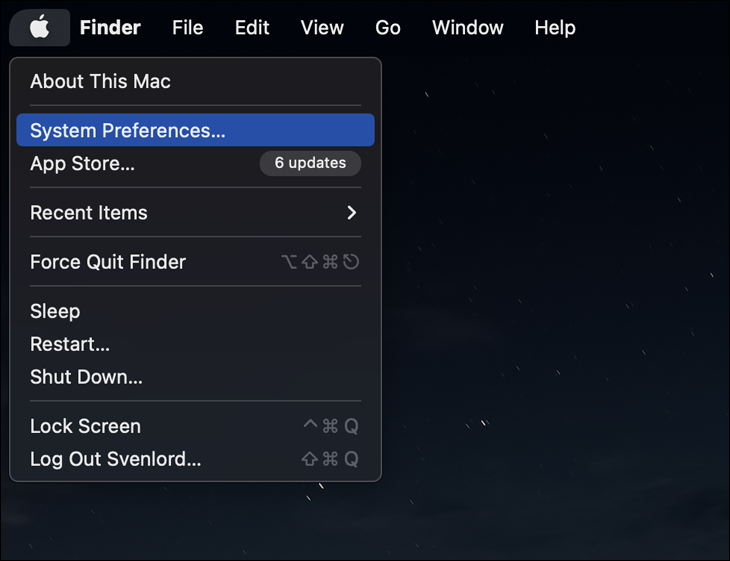Select Lock Screen
Screen dimensions: 730x561
(85, 426)
